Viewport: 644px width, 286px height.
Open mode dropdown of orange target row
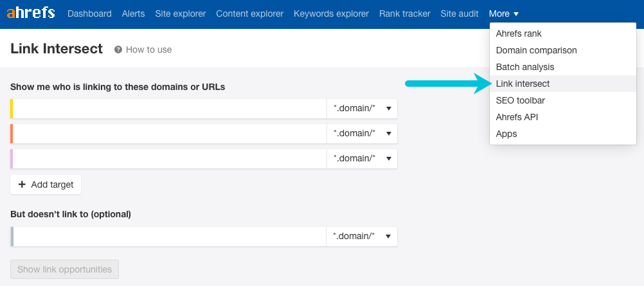click(x=362, y=134)
